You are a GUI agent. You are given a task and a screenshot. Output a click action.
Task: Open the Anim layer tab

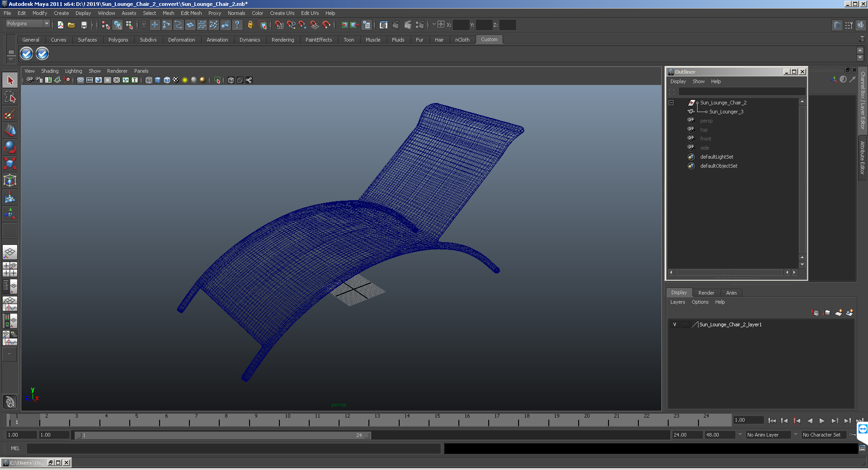pos(731,293)
